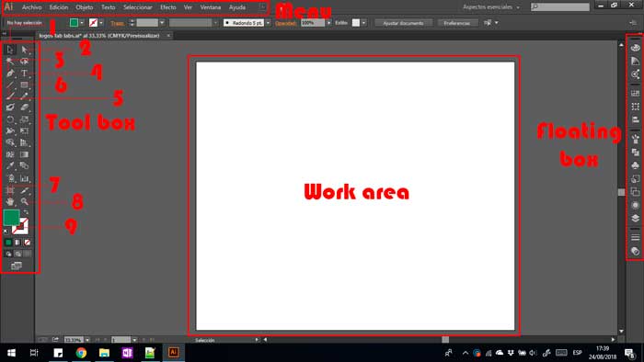Viewport: 644px width, 362px height.
Task: Set paint mode to solid Color
Action: click(x=8, y=243)
